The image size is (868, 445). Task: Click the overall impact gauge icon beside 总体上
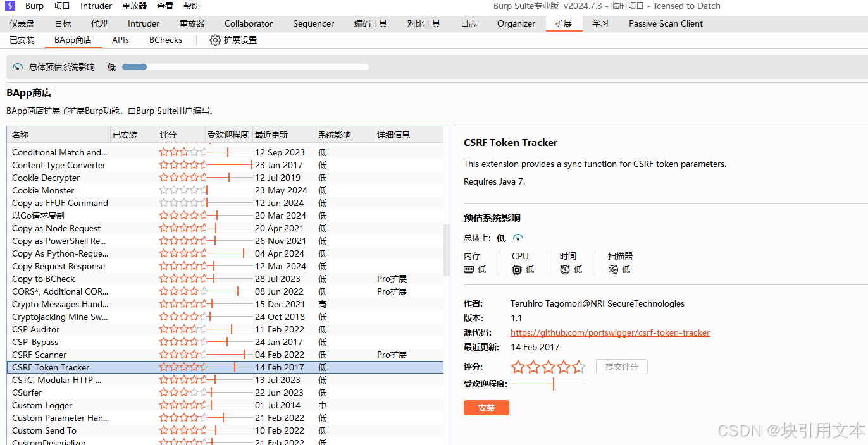[518, 238]
